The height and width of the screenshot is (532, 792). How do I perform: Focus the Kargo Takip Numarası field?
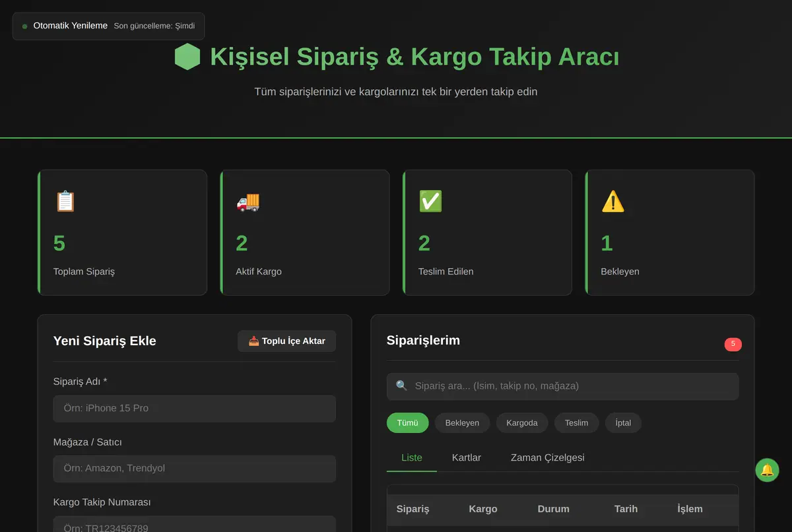[195, 524]
